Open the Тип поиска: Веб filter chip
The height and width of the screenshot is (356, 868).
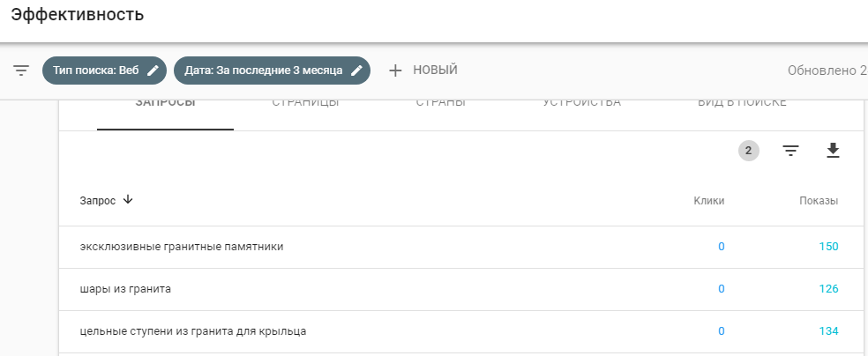point(95,70)
